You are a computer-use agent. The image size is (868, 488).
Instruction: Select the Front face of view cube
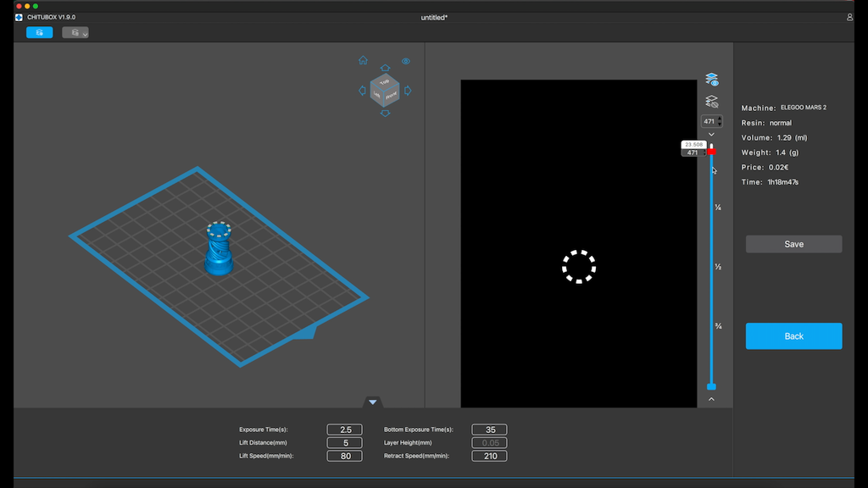391,96
